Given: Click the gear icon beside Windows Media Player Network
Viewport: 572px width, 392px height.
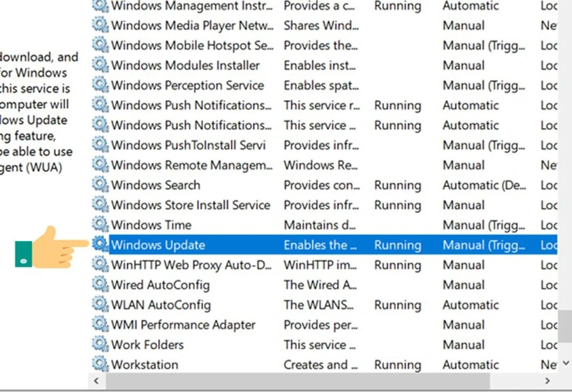Looking at the screenshot, I should click(x=100, y=25).
